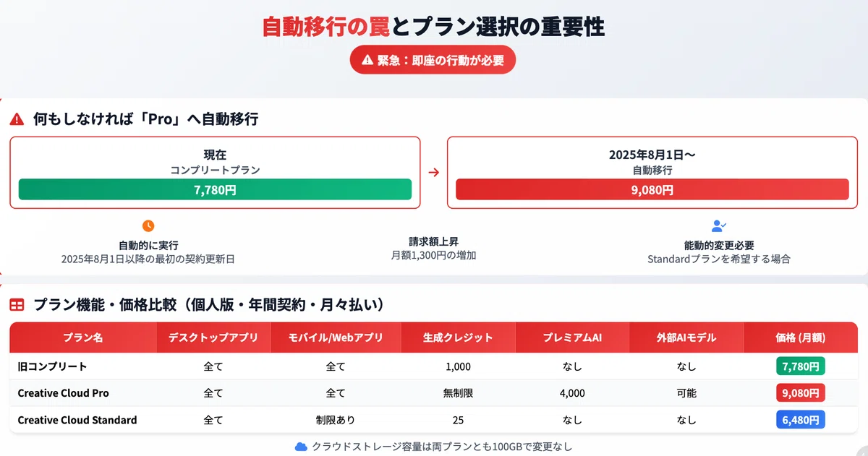Select the Creative Cloud Standard row name
The width and height of the screenshot is (868, 456).
tap(77, 420)
